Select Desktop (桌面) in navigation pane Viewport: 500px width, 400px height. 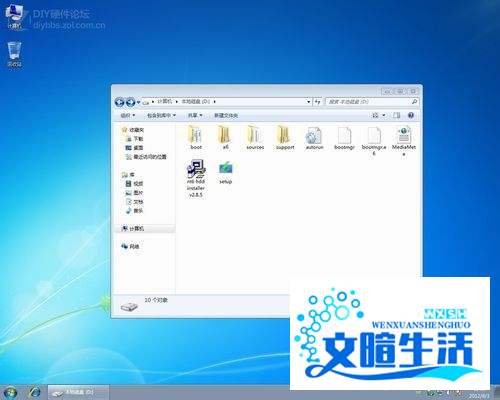click(x=134, y=148)
